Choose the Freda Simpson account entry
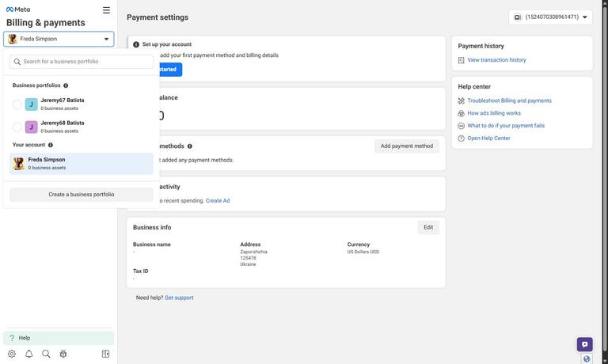 click(81, 164)
